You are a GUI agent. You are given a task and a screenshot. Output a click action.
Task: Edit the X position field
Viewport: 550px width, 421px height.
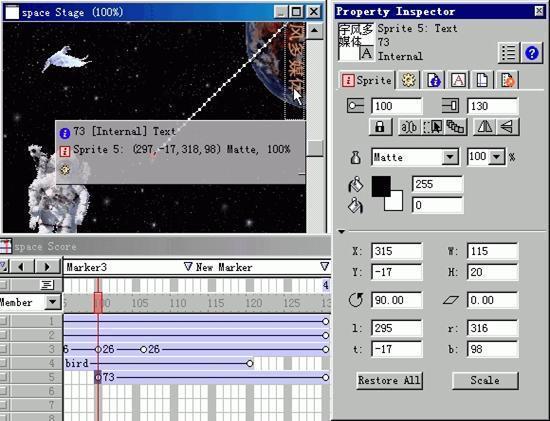click(397, 251)
